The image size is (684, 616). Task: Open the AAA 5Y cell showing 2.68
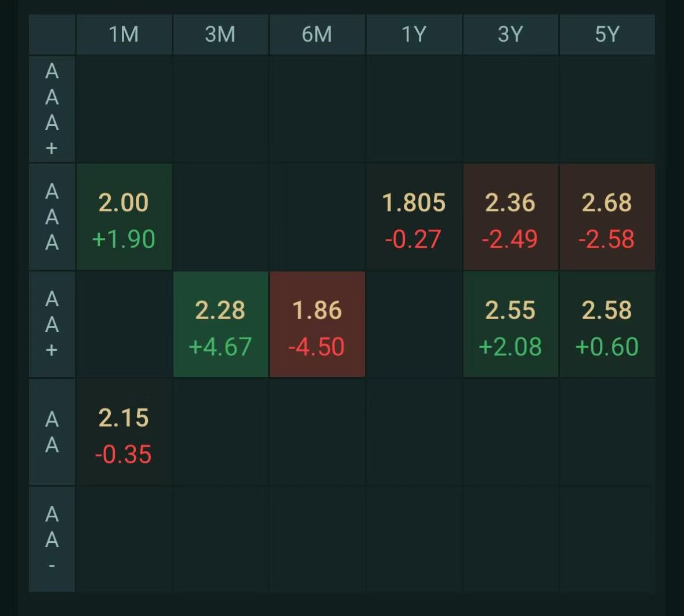pyautogui.click(x=607, y=217)
